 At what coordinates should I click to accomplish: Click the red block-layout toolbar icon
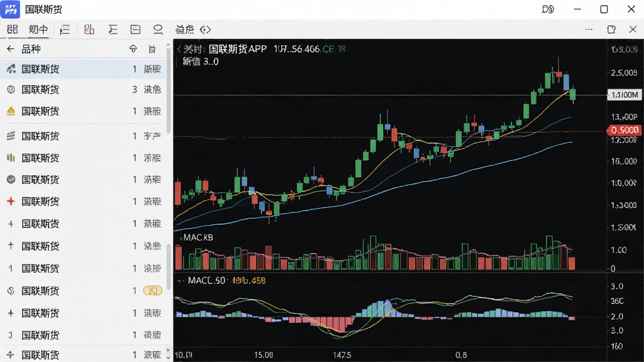(x=89, y=29)
